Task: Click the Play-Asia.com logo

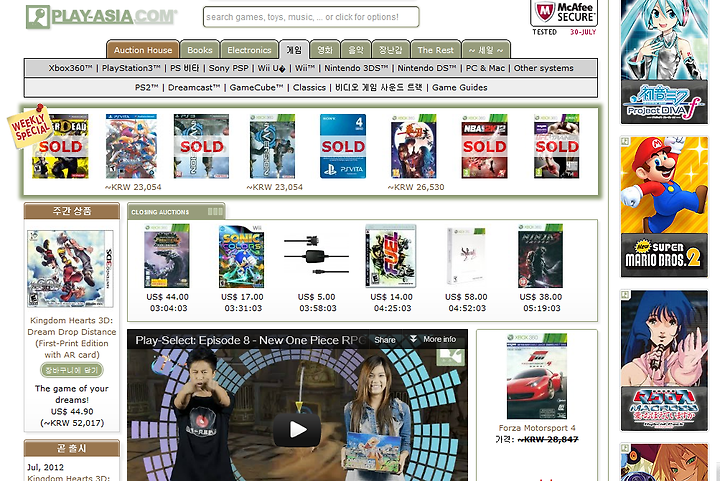Action: (101, 17)
